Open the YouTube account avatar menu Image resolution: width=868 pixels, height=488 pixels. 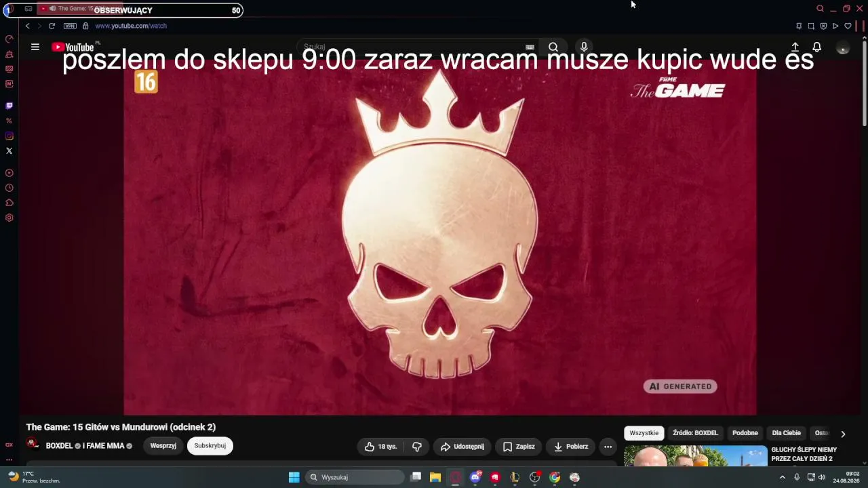click(x=843, y=47)
